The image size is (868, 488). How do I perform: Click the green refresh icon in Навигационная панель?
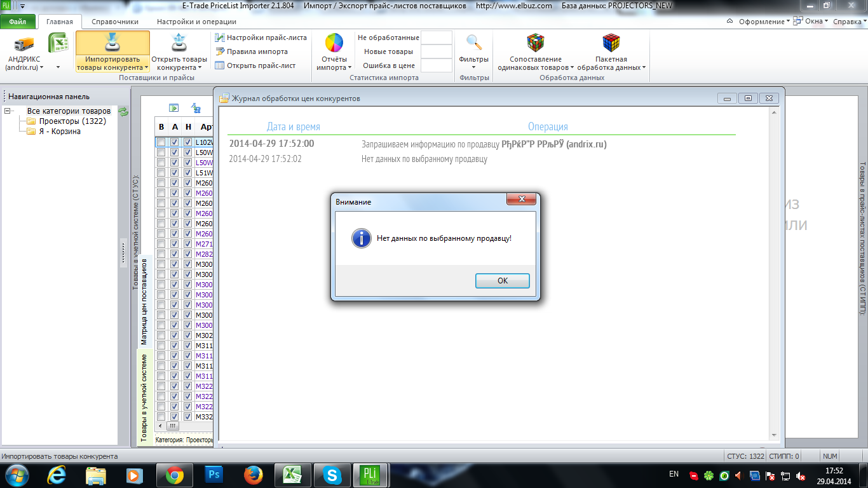[x=124, y=112]
